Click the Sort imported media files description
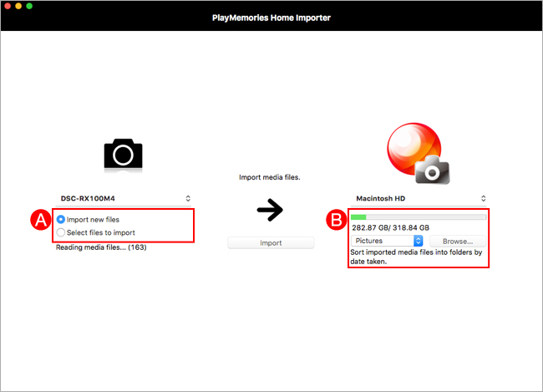 click(x=417, y=257)
